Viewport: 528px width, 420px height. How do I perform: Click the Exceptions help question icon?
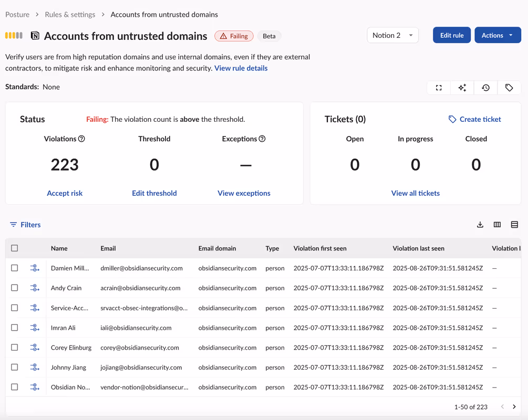pos(262,139)
